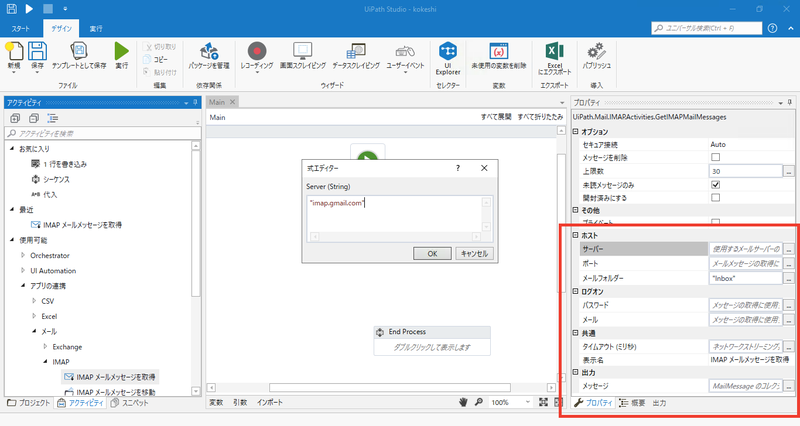
Task: Click the New (新規) file icon
Action: click(14, 52)
